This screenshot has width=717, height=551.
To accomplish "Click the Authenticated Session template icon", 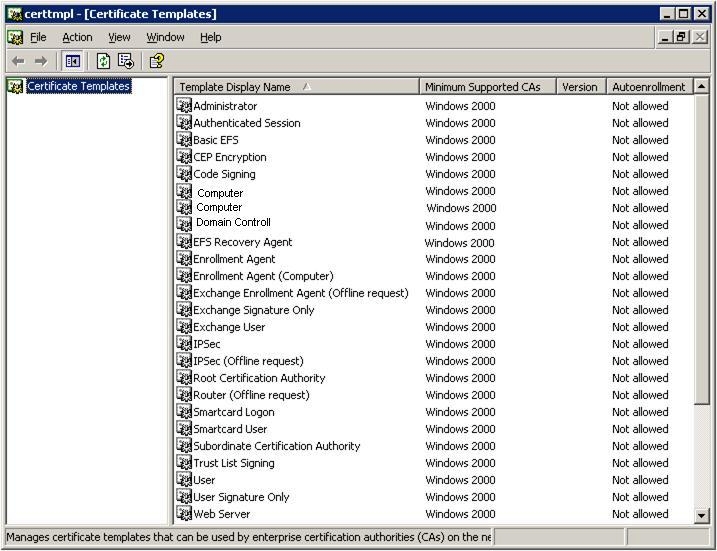I will pos(184,123).
